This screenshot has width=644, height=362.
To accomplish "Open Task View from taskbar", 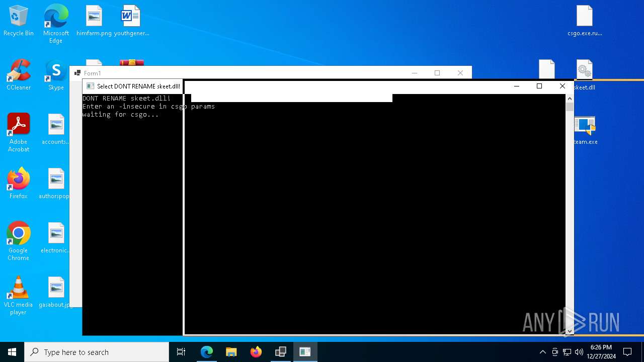I will (181, 352).
